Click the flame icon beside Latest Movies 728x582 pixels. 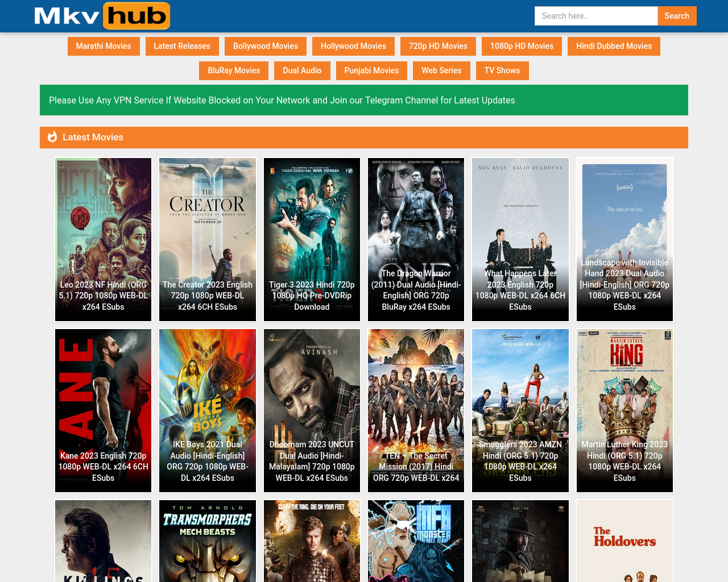pyautogui.click(x=52, y=137)
